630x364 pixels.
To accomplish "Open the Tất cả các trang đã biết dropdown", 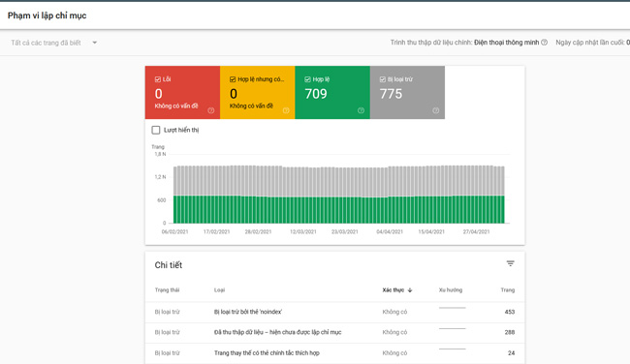I will coord(54,43).
